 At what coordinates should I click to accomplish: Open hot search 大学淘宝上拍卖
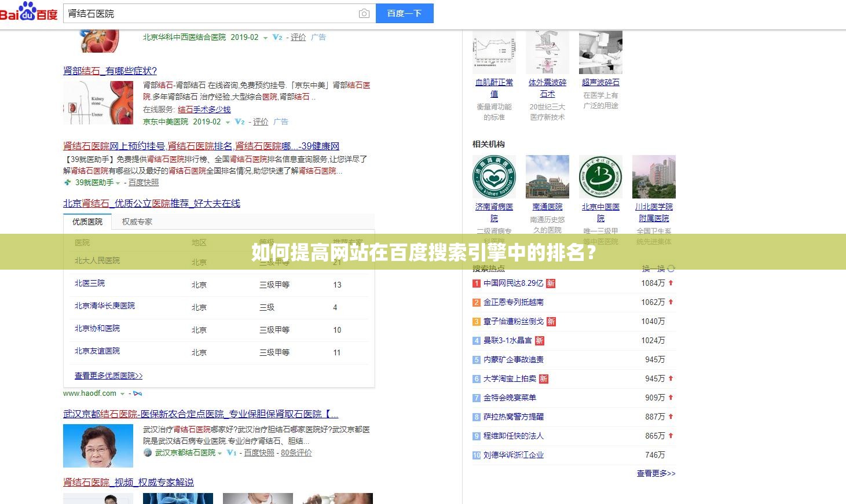point(510,378)
